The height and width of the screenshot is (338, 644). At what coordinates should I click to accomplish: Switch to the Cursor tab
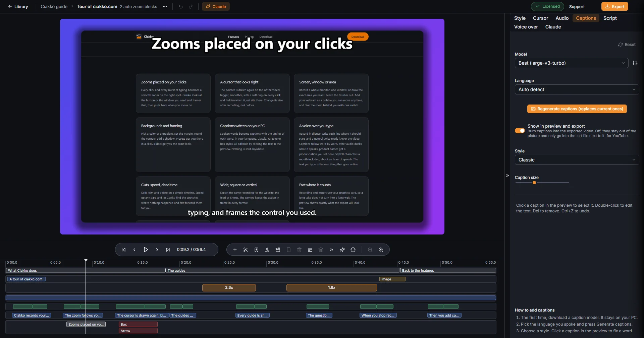tap(540, 18)
